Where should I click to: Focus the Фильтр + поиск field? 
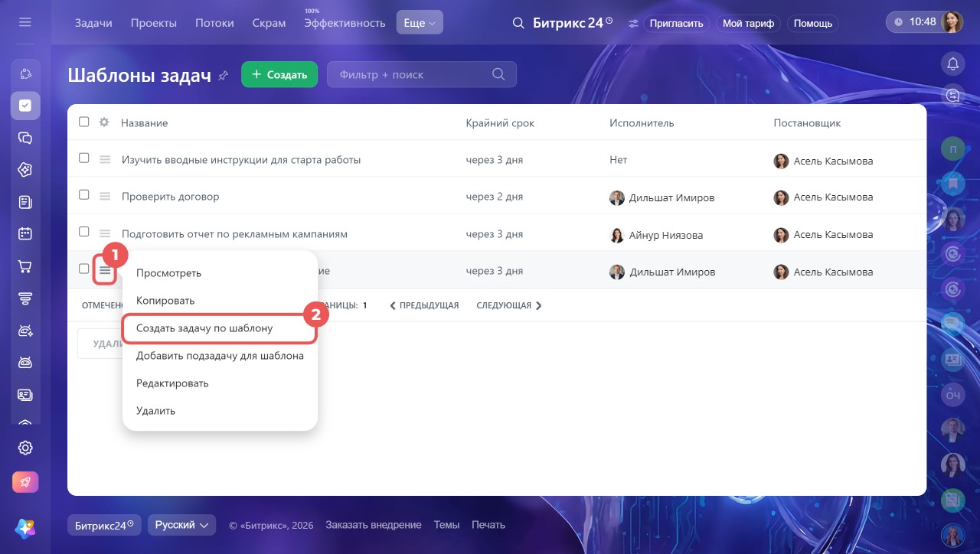click(422, 74)
